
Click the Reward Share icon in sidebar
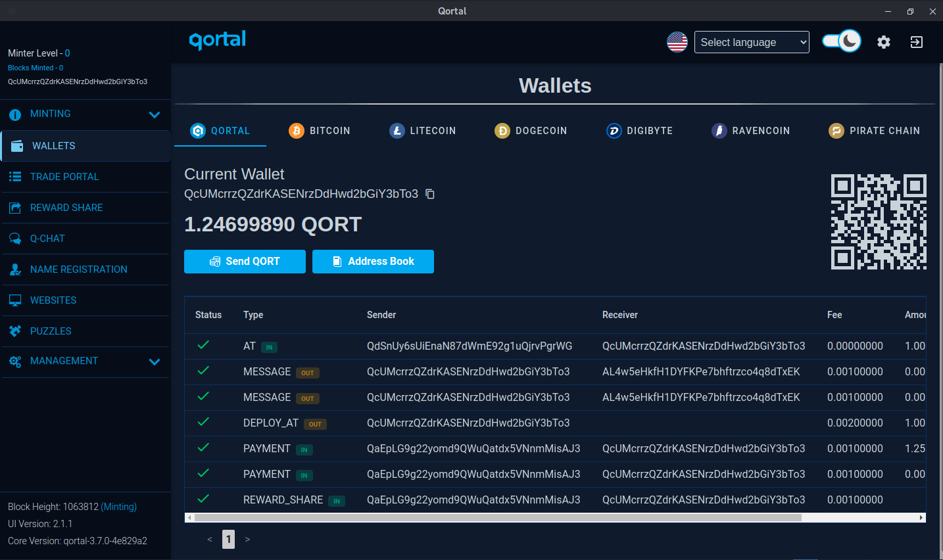click(x=15, y=208)
